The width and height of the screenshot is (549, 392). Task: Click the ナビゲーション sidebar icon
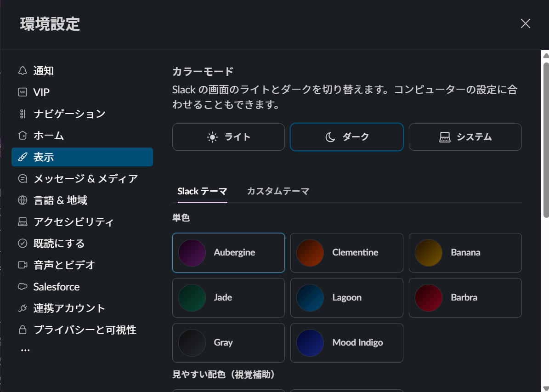tap(23, 114)
